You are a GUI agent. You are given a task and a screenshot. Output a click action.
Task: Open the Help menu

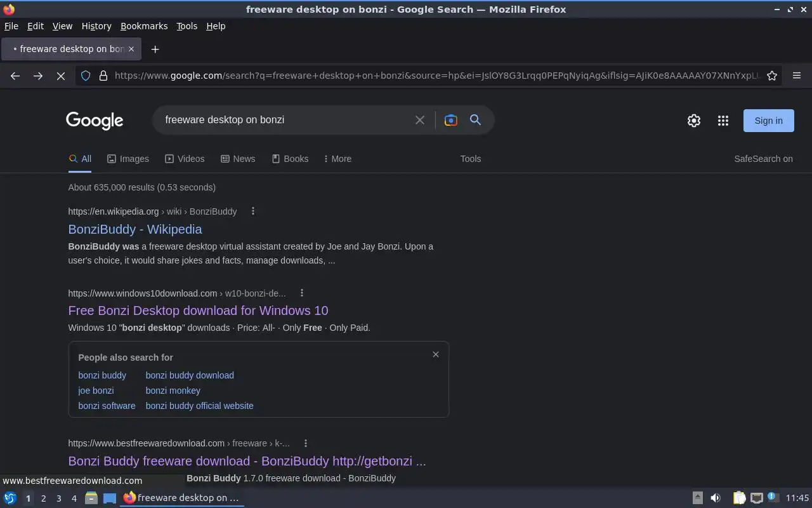(216, 26)
